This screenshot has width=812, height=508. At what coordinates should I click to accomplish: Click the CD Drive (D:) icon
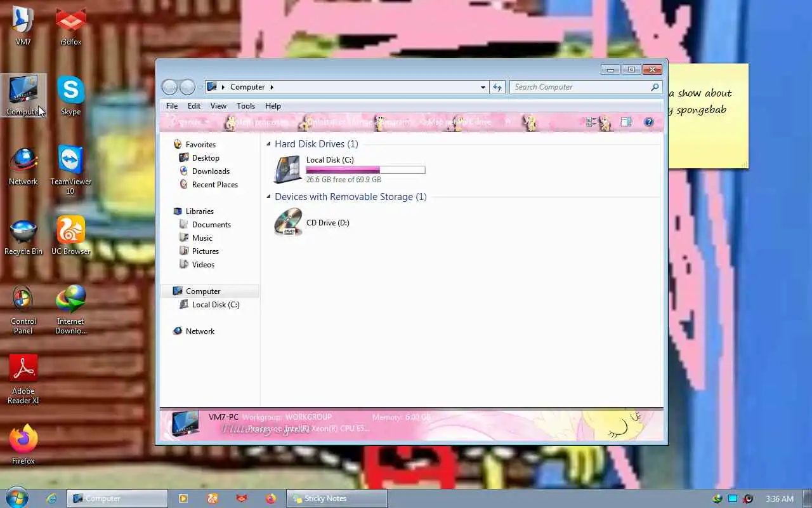287,222
